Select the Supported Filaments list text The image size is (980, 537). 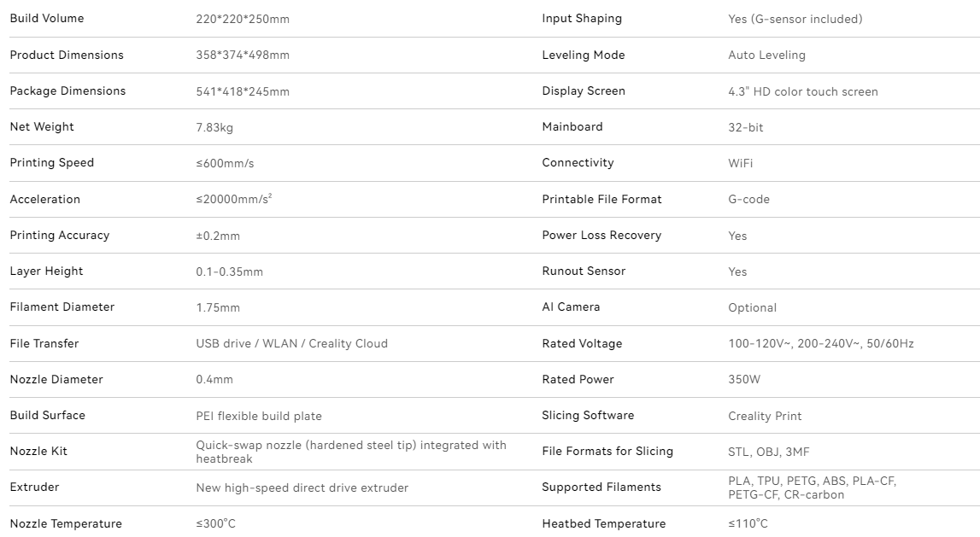click(812, 487)
